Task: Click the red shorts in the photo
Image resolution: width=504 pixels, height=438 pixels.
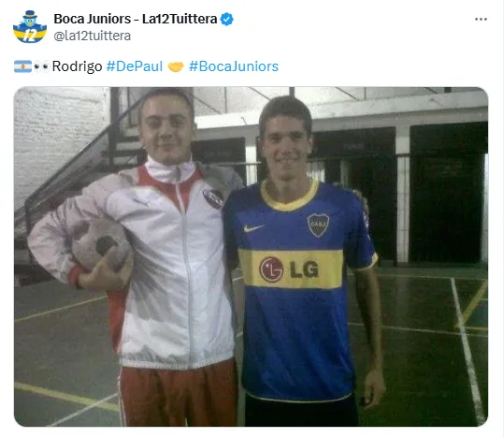Action: tap(179, 394)
